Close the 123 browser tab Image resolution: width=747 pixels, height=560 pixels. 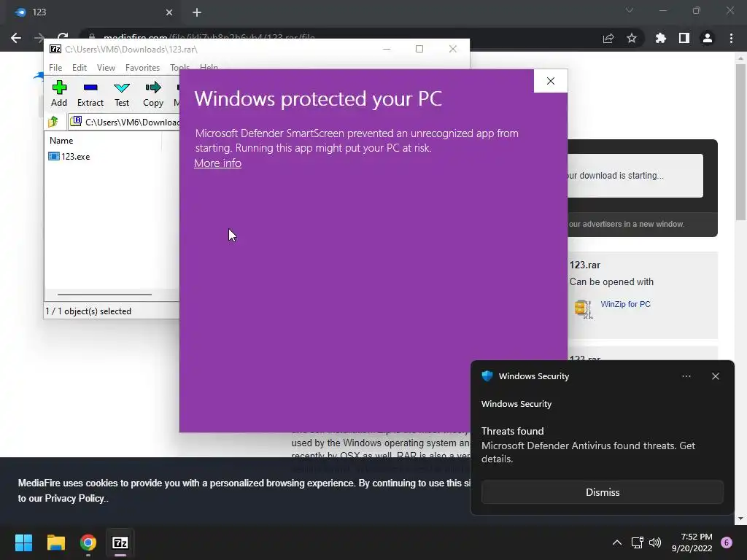pyautogui.click(x=169, y=12)
